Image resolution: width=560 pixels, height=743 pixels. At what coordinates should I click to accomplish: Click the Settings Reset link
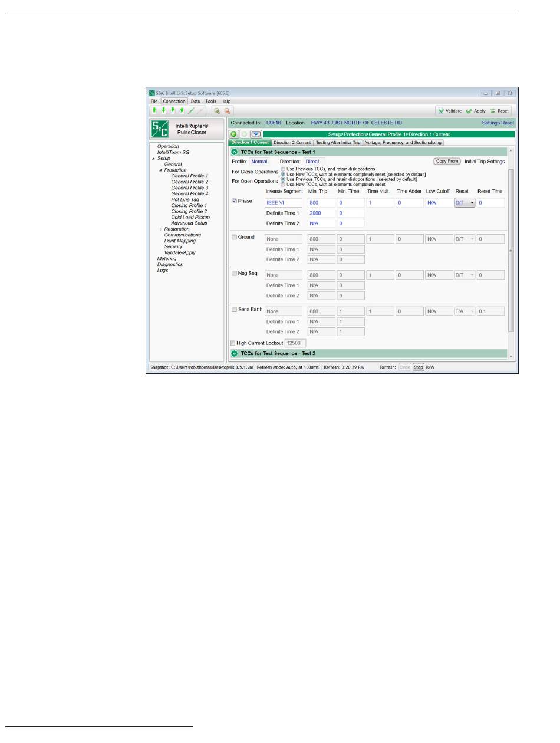tap(498, 123)
